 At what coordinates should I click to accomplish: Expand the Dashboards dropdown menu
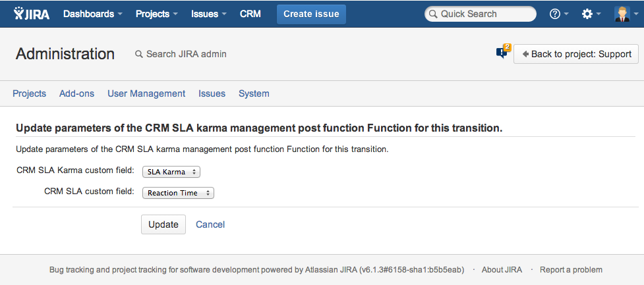[x=92, y=14]
